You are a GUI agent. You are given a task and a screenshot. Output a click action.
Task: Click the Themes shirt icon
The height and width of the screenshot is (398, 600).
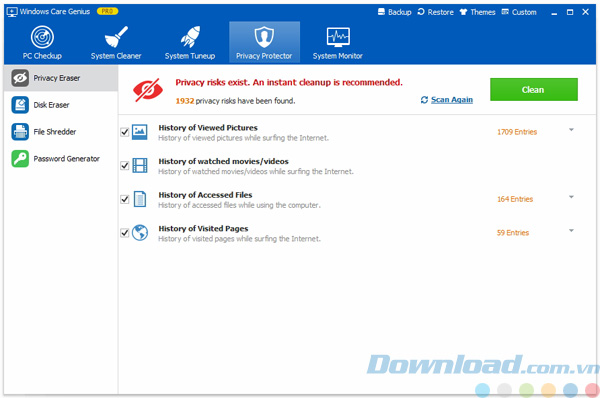click(x=463, y=12)
